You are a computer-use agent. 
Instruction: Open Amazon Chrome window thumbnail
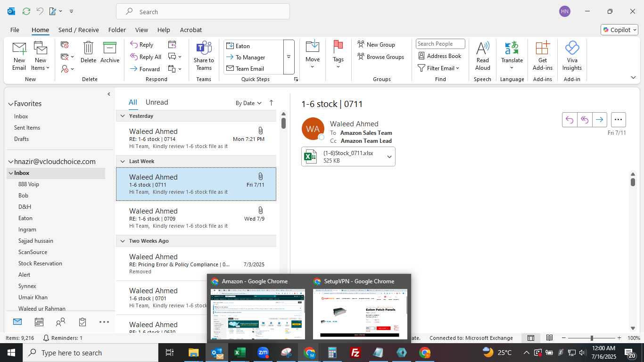(258, 314)
